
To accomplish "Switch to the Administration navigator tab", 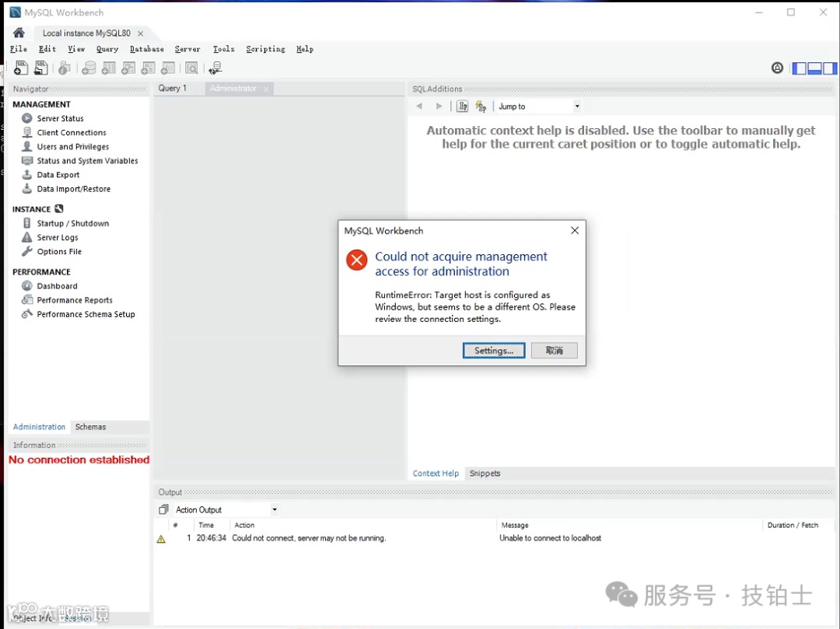I will (x=39, y=427).
